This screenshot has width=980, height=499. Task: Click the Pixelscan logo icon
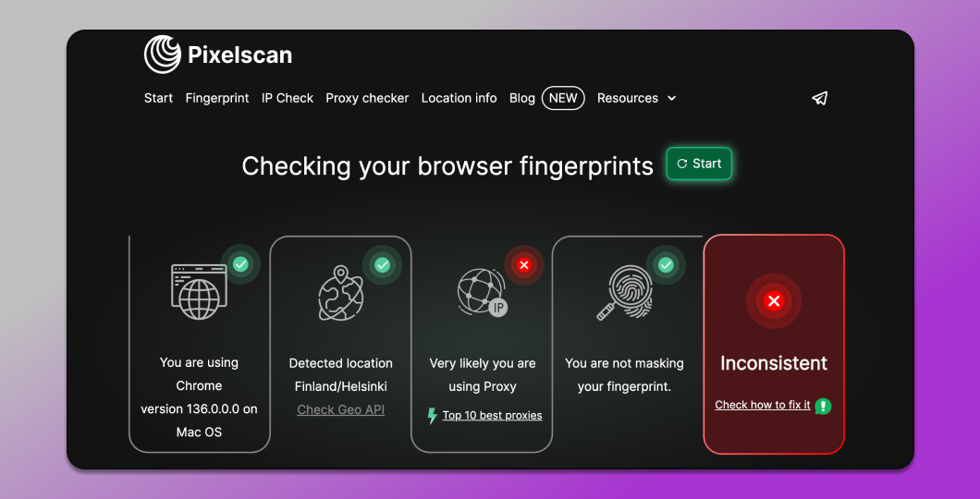point(163,55)
